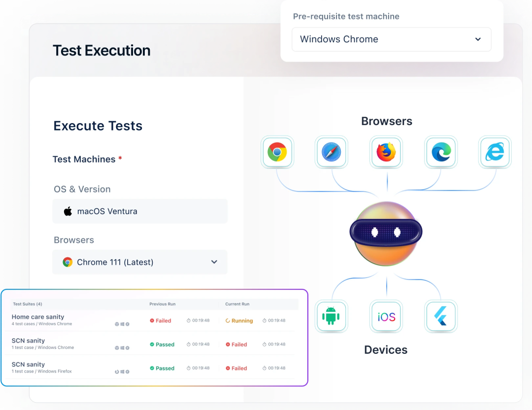Screen dimensions: 532x410
Task: Click red Failed icon for Home care sanity
Action: coord(152,320)
